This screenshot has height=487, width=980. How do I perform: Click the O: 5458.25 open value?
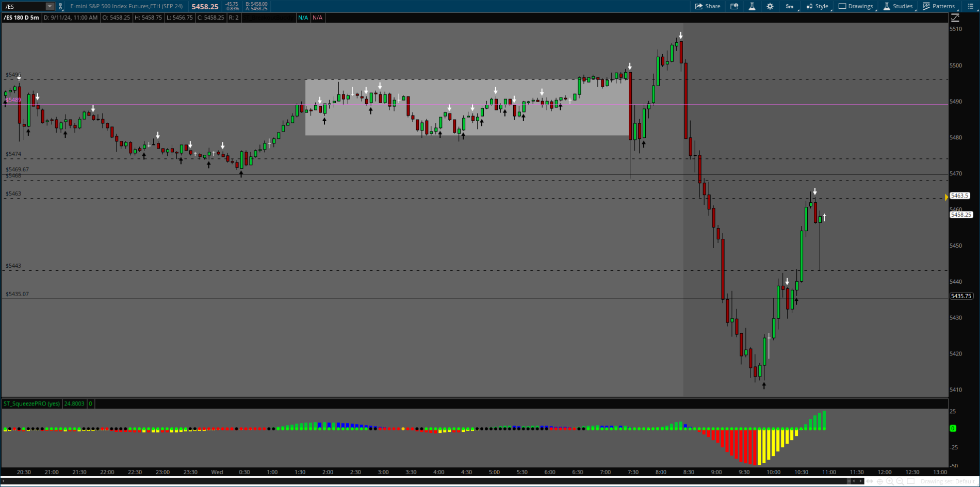[x=116, y=18]
